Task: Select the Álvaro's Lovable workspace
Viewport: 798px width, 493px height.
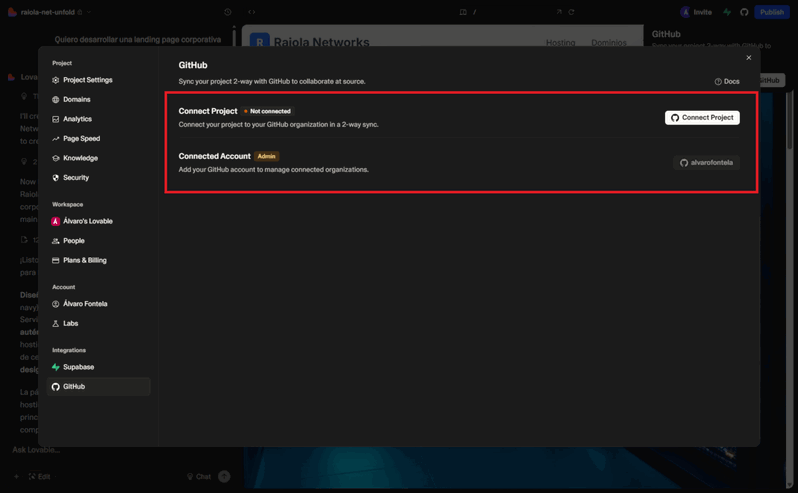Action: [82, 221]
